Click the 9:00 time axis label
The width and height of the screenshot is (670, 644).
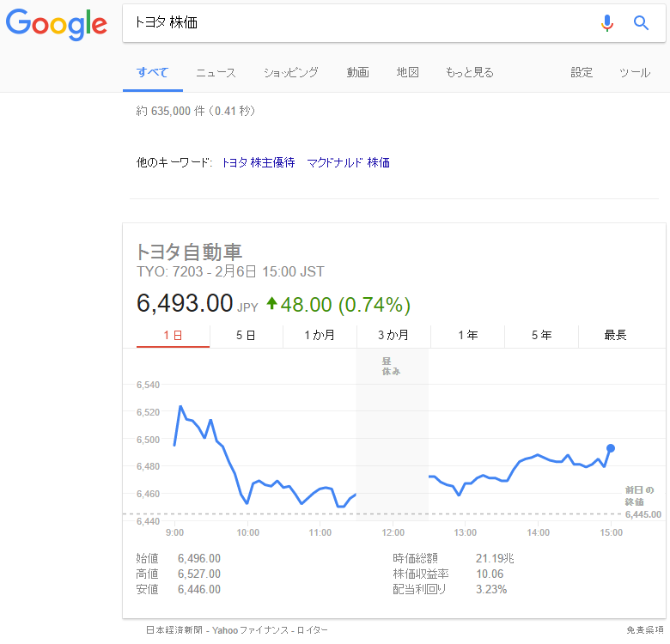pyautogui.click(x=174, y=532)
